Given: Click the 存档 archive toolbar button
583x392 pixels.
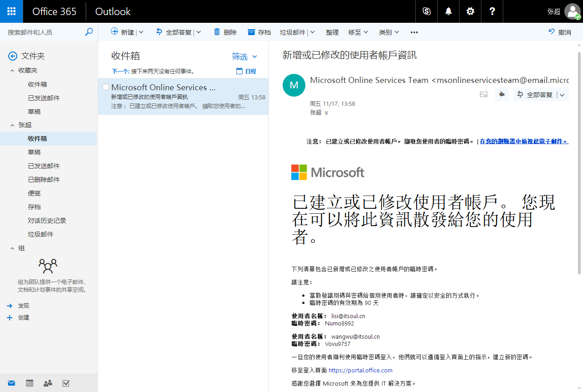Looking at the screenshot, I should coord(259,32).
